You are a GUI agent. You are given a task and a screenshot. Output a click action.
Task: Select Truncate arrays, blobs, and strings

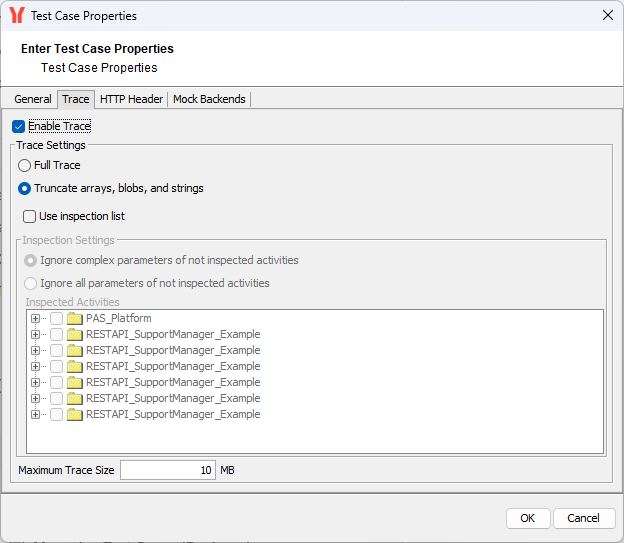pos(25,188)
